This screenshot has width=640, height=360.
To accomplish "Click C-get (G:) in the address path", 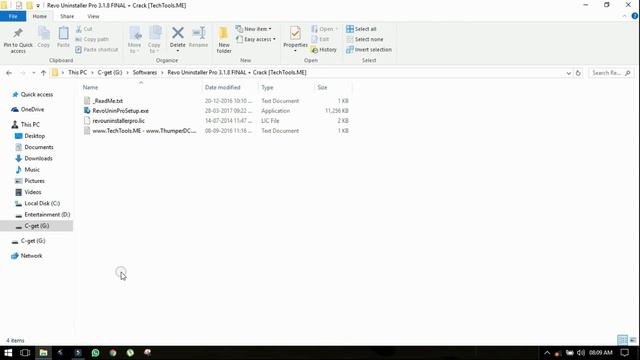I will (110, 72).
